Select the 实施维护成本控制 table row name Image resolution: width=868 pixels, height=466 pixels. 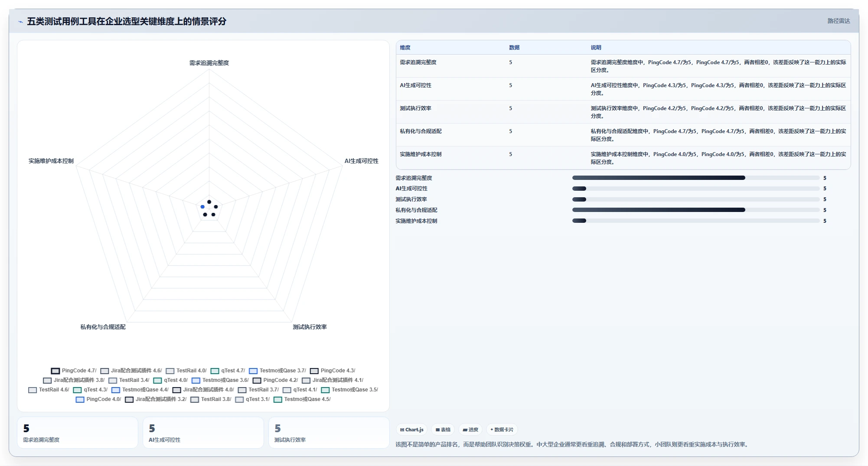point(421,154)
